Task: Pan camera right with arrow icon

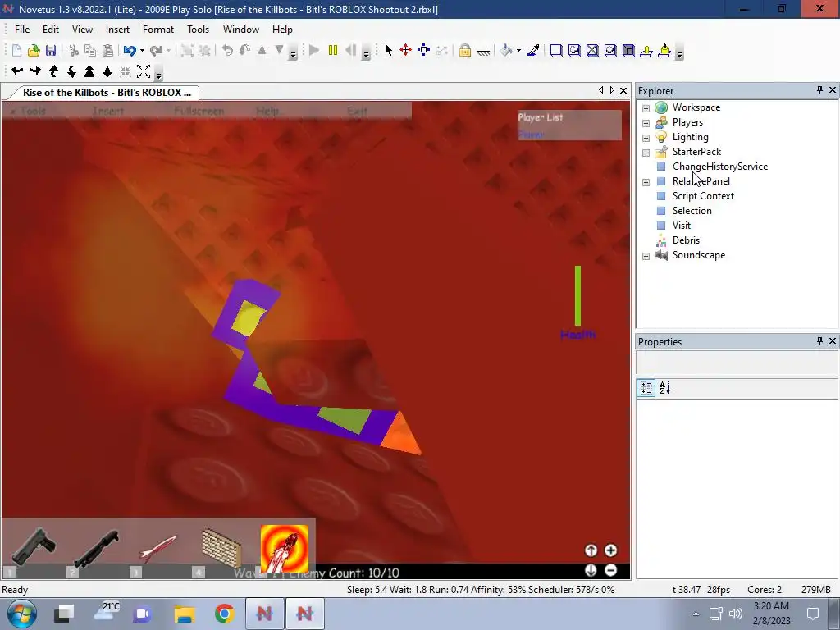Action: point(35,71)
